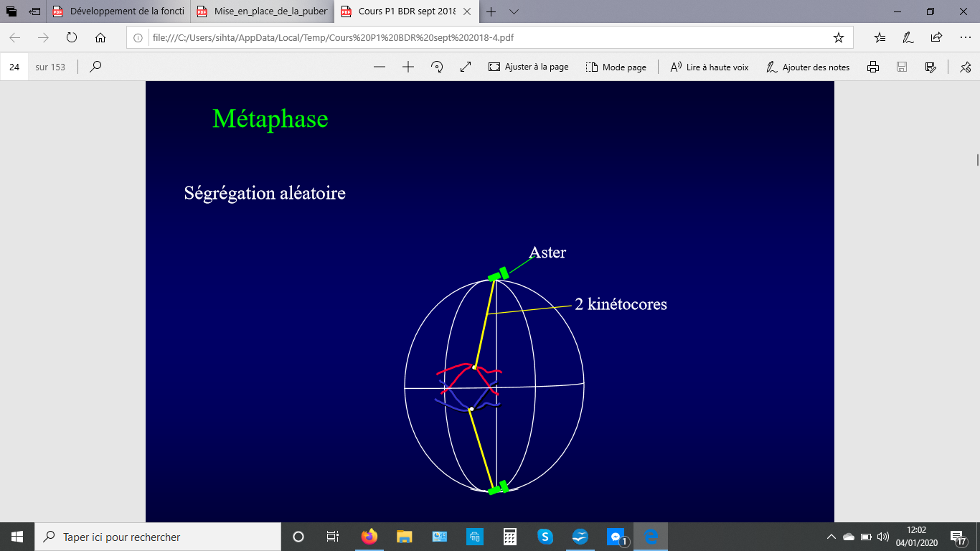Open the Action Center notifications

tap(958, 537)
